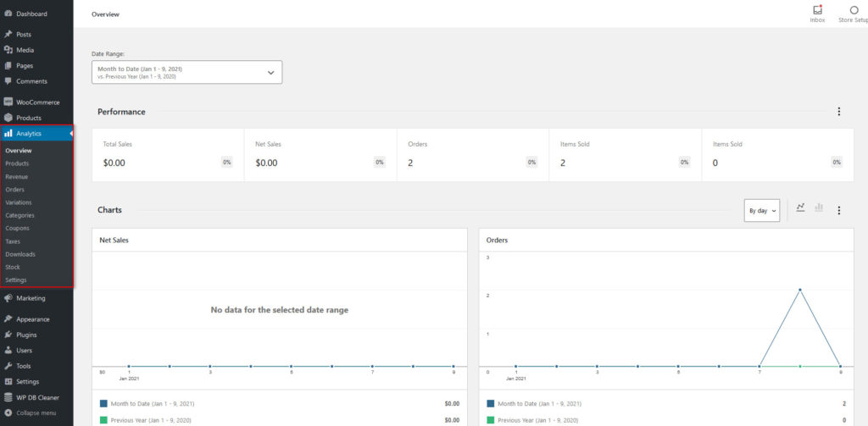Expand the By day interval dropdown

tap(762, 211)
